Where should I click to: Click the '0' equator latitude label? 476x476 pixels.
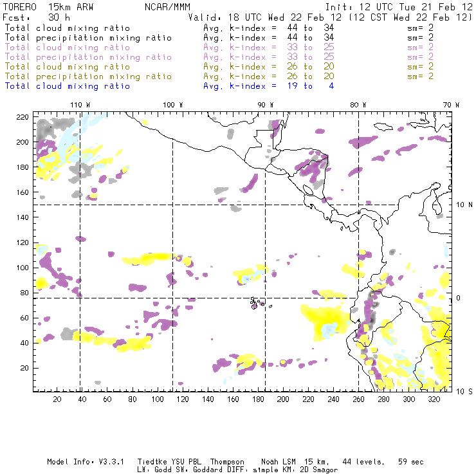point(458,298)
